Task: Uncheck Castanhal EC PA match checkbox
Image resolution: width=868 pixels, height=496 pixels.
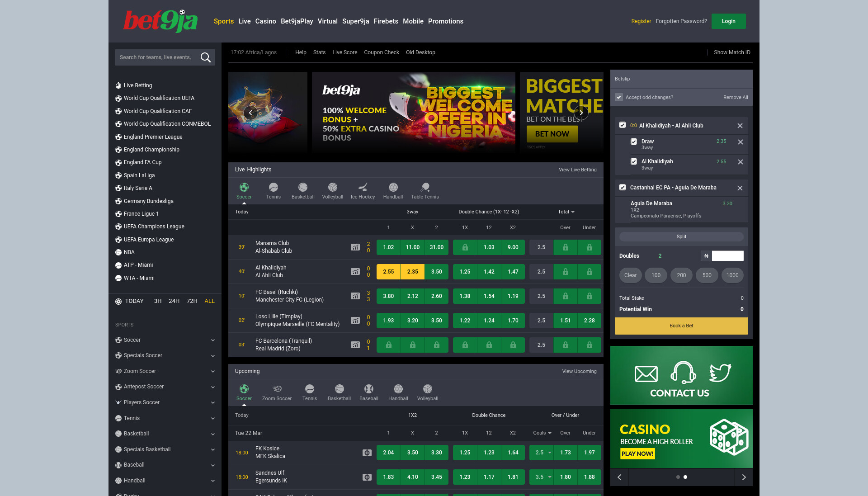Action: tap(623, 187)
